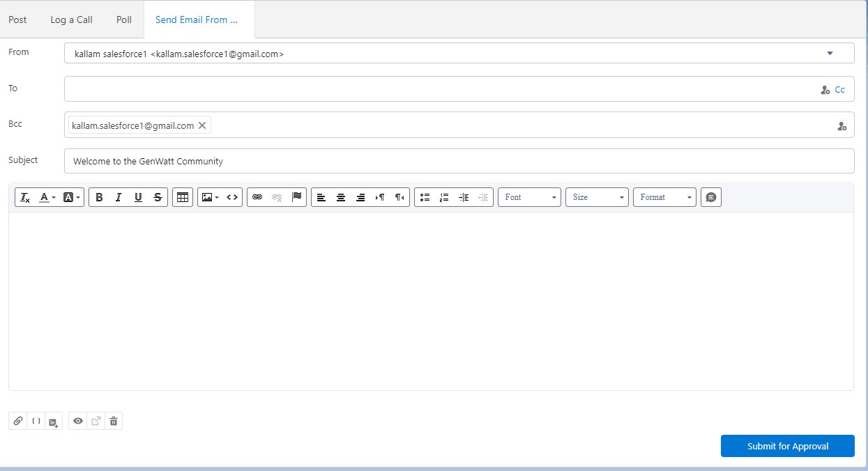Toggle underline formatting
This screenshot has width=868, height=471.
click(138, 197)
